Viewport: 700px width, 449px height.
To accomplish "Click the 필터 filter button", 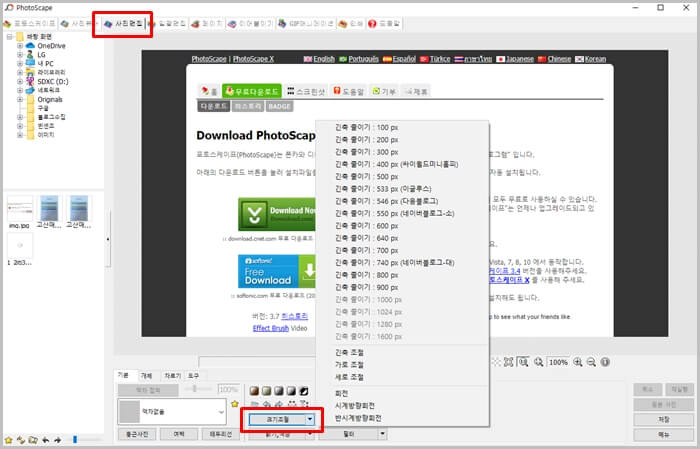I will click(349, 434).
